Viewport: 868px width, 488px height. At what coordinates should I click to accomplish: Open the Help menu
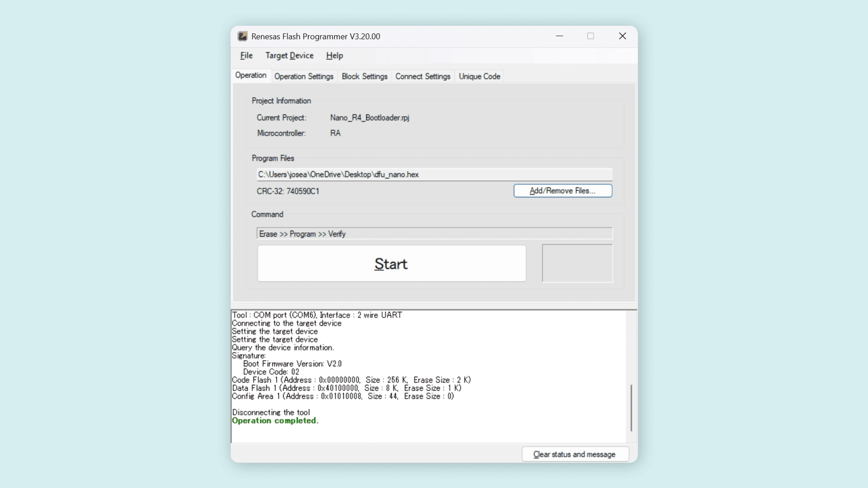pyautogui.click(x=334, y=56)
